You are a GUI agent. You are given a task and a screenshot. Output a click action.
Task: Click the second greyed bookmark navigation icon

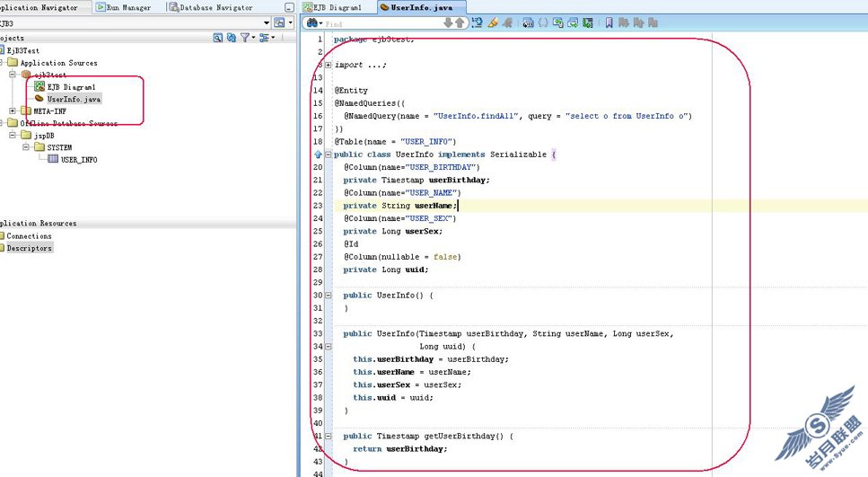click(x=638, y=22)
